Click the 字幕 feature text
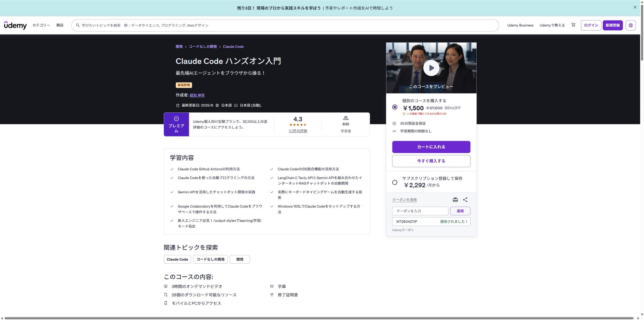644x320 pixels. point(282,286)
